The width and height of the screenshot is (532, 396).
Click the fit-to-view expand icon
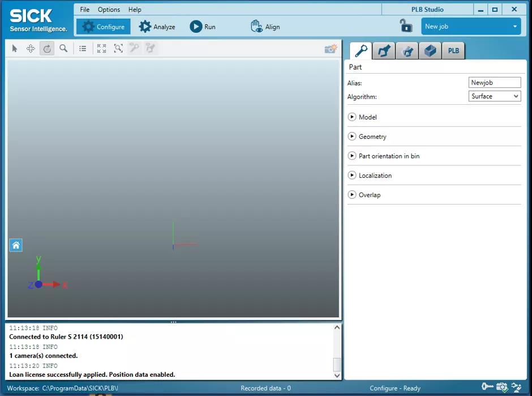tap(101, 49)
